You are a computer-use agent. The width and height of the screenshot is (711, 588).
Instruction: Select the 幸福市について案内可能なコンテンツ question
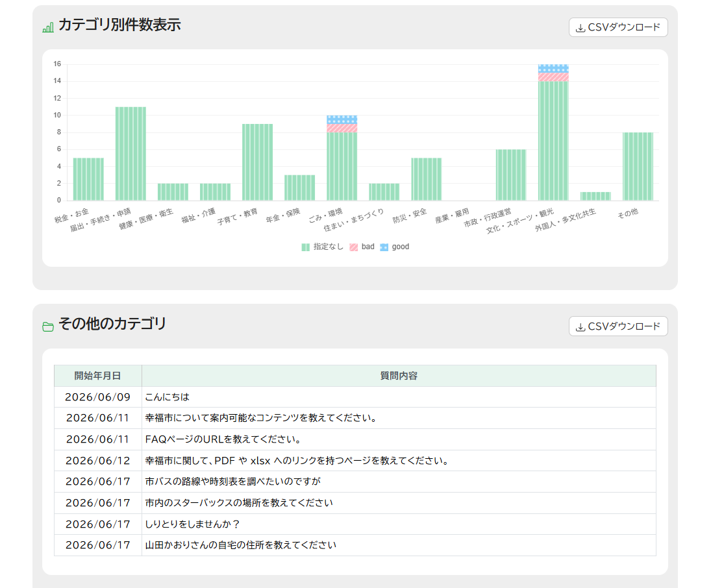click(355, 418)
